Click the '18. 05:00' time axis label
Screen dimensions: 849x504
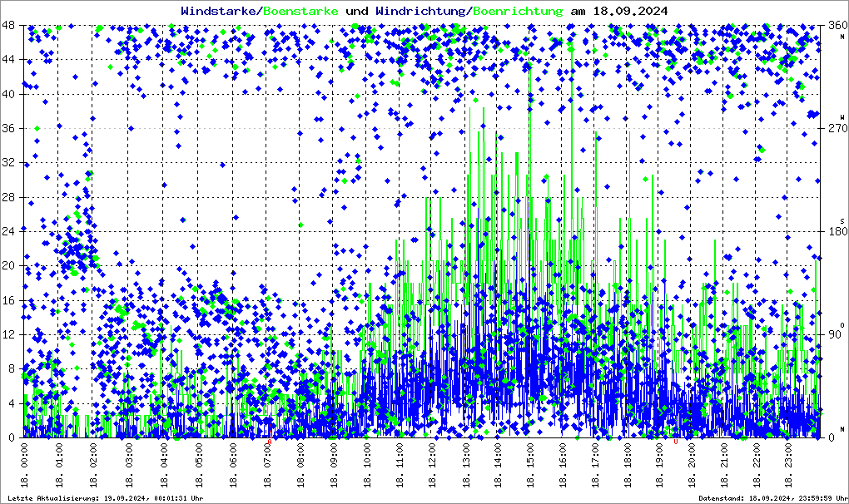click(199, 465)
